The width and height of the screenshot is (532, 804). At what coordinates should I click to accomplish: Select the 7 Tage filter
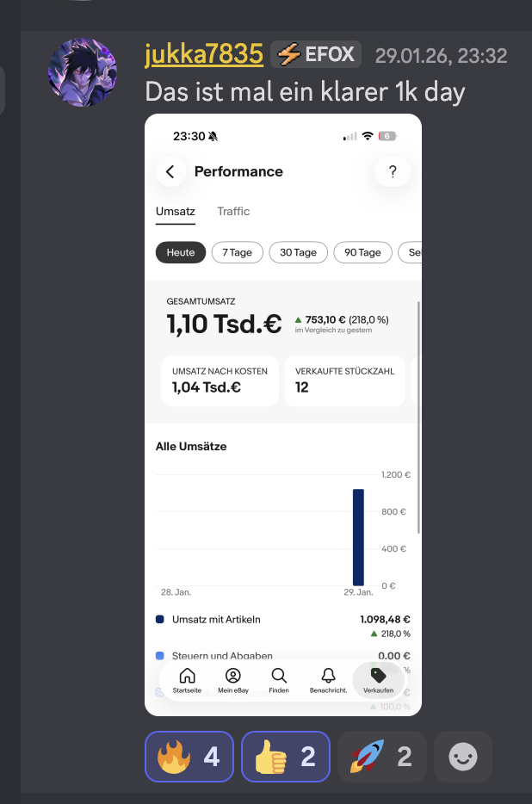point(237,252)
